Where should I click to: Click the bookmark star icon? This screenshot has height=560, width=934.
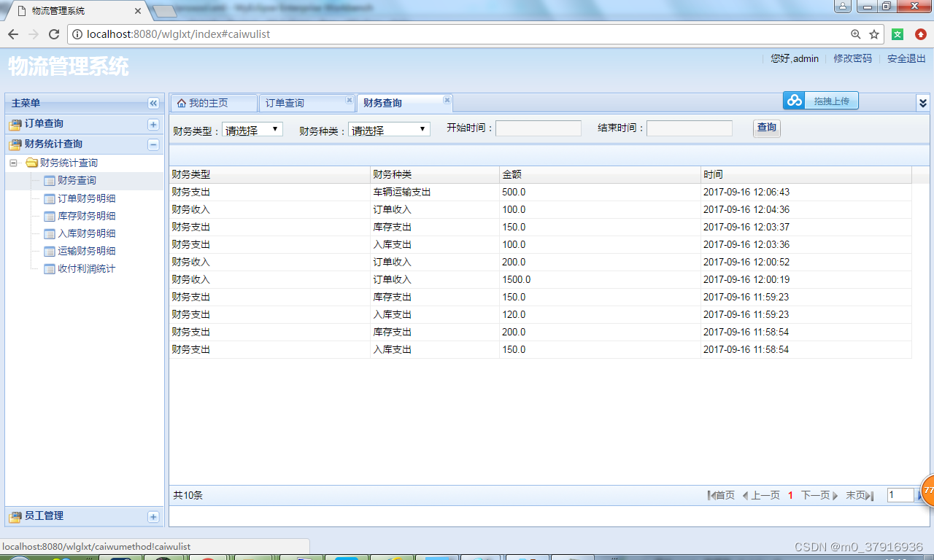click(x=874, y=34)
